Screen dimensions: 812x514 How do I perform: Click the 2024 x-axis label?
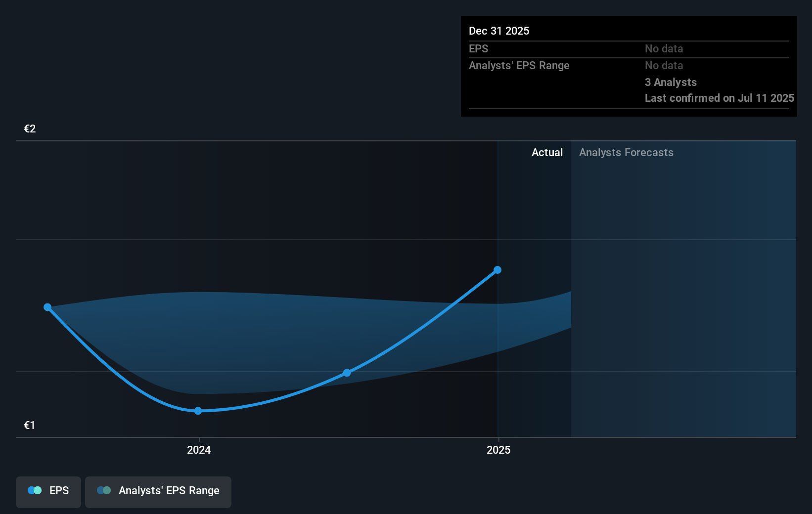tap(199, 450)
